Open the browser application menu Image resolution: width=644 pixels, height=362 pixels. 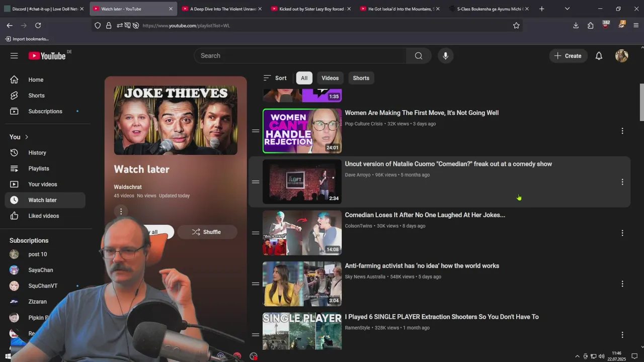636,26
